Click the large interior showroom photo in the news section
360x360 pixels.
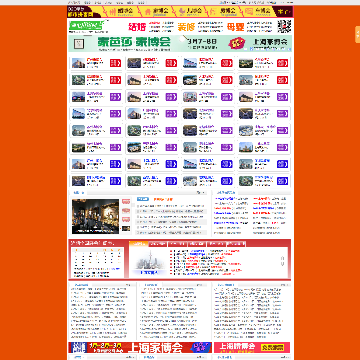click(95, 216)
